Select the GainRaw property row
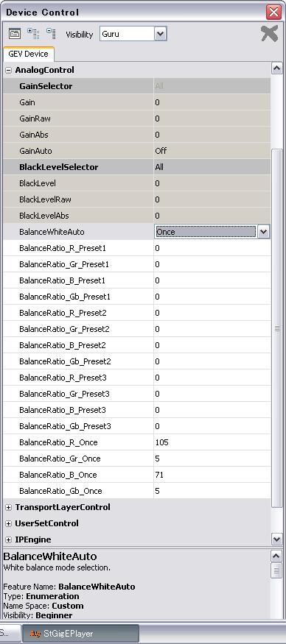The width and height of the screenshot is (286, 644). [x=136, y=118]
